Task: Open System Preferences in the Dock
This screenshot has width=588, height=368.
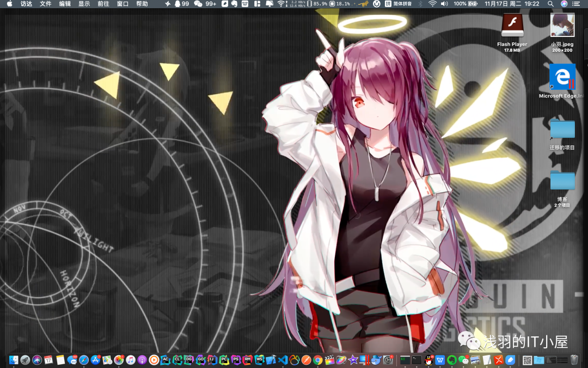Action: [388, 360]
